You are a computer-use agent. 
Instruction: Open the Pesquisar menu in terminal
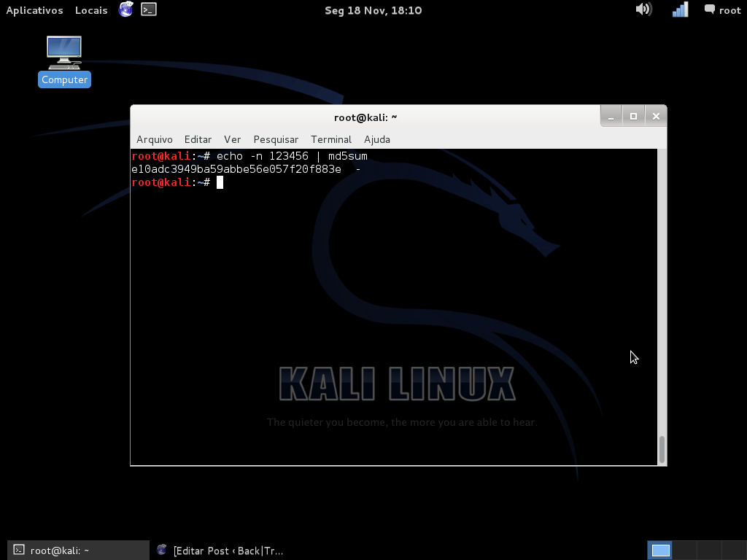point(276,139)
